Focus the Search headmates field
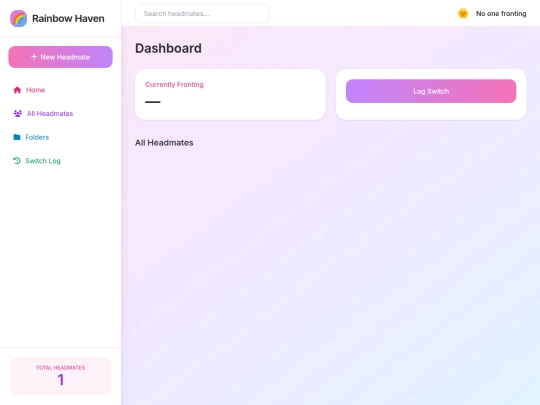Viewport: 540px width, 405px height. click(202, 14)
